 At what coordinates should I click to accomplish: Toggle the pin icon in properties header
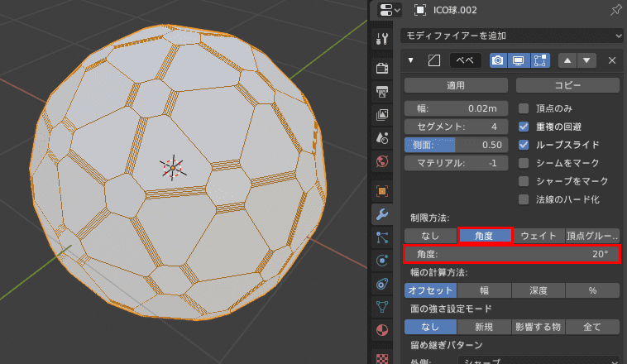pos(615,10)
